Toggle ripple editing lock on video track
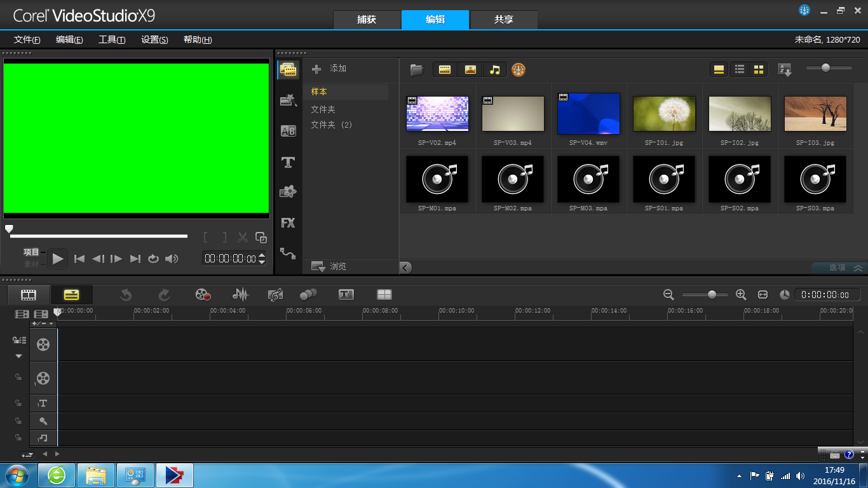 coord(19,341)
